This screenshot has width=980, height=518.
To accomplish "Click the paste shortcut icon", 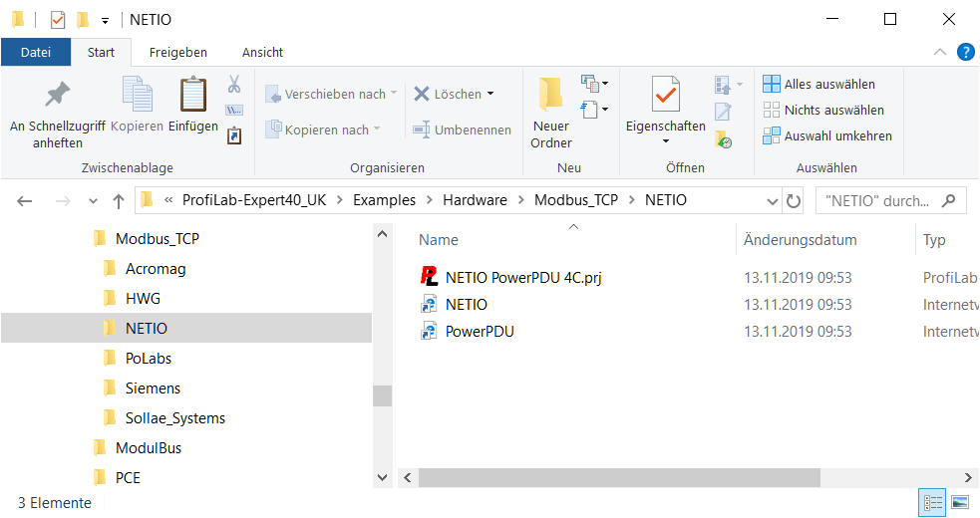I will [x=234, y=135].
